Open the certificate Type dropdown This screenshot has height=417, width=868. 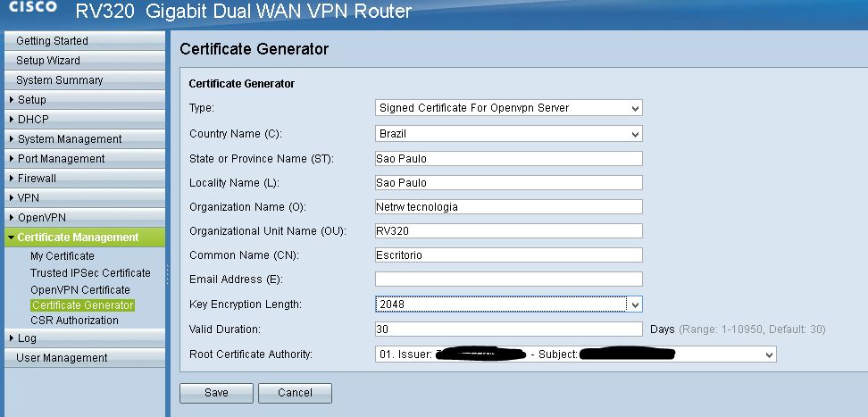(x=508, y=108)
